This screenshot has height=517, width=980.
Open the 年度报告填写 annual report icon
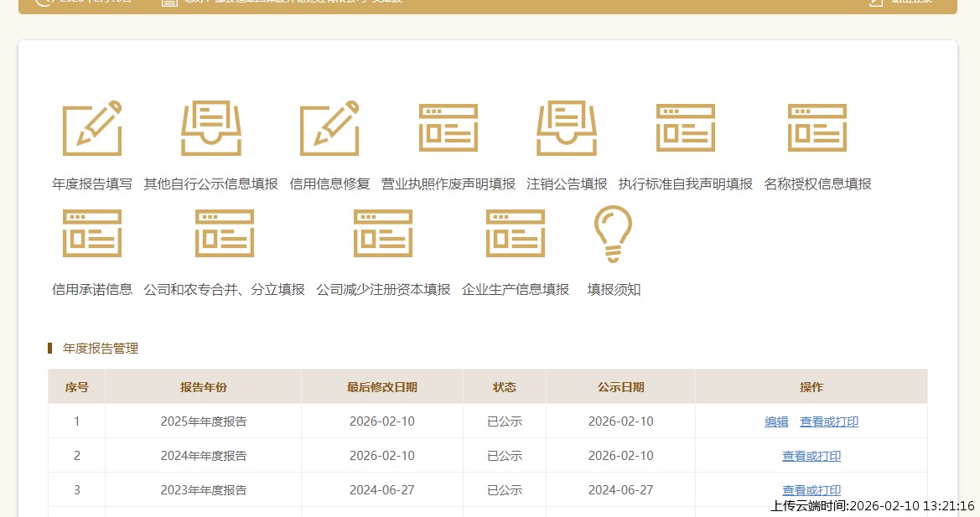91,128
